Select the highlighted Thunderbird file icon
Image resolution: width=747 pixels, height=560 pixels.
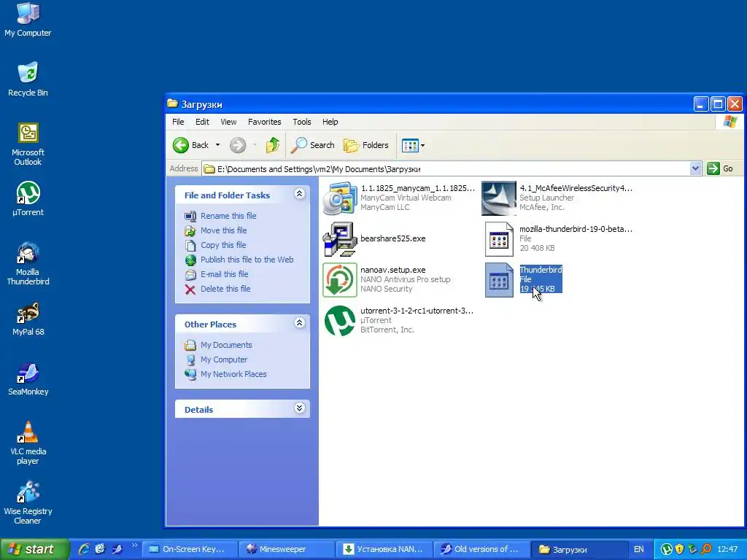(x=499, y=280)
